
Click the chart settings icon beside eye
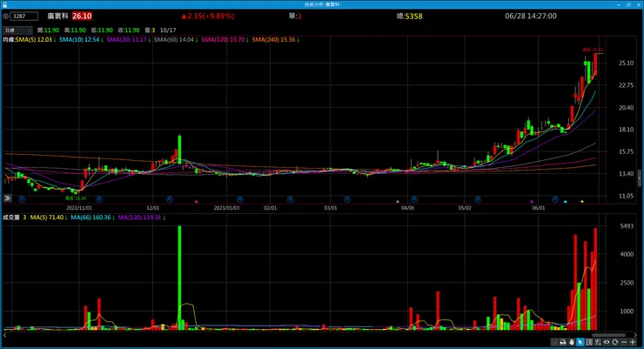coord(598,342)
